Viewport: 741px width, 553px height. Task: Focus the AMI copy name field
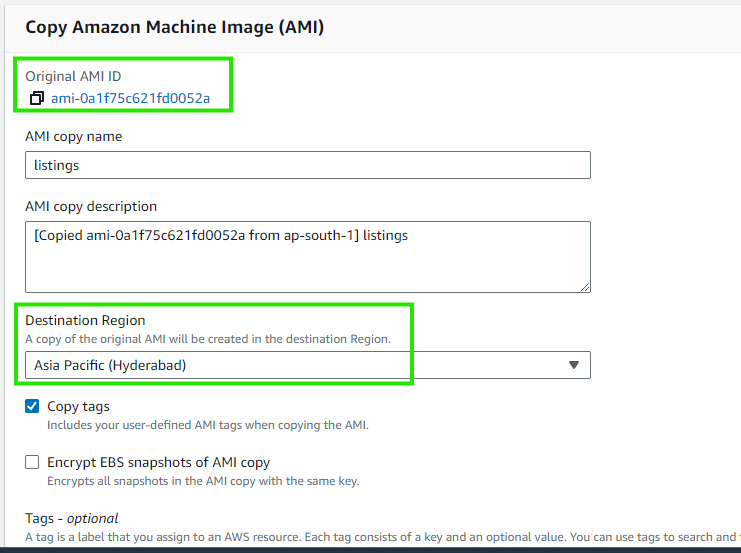click(307, 165)
